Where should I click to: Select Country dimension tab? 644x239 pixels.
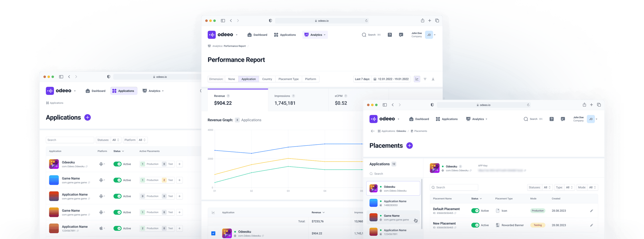point(267,79)
